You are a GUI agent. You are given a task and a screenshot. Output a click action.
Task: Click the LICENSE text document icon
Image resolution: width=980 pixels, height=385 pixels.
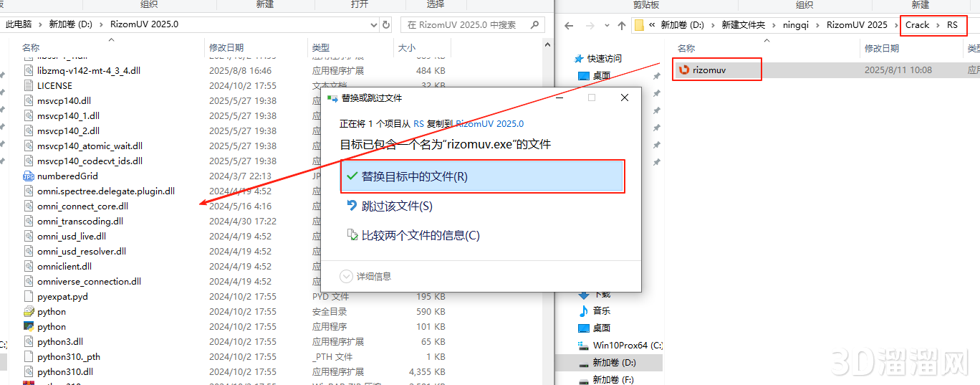point(29,85)
